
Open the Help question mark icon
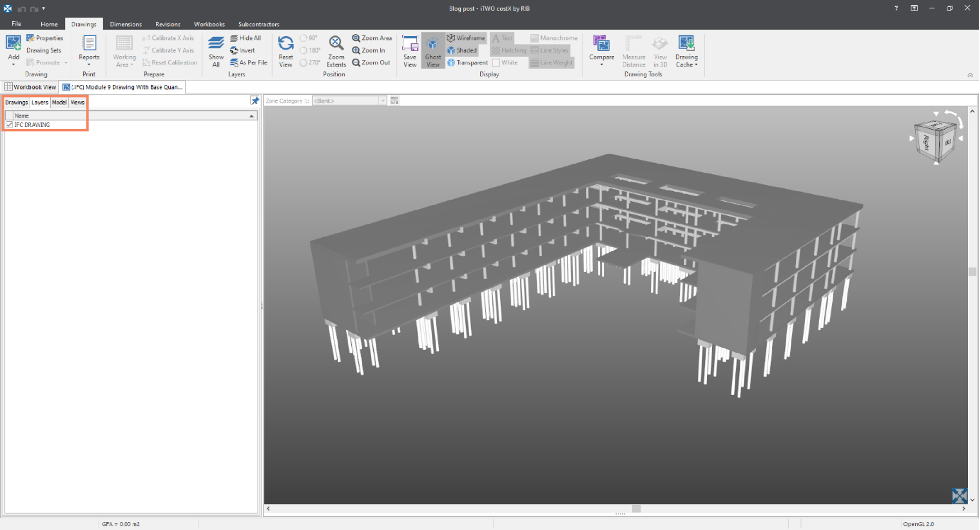[896, 8]
